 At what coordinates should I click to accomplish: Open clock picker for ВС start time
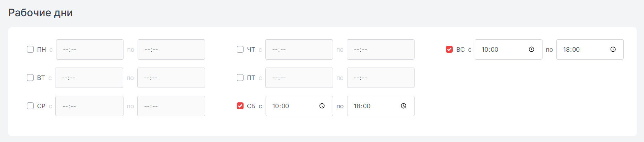(532, 49)
